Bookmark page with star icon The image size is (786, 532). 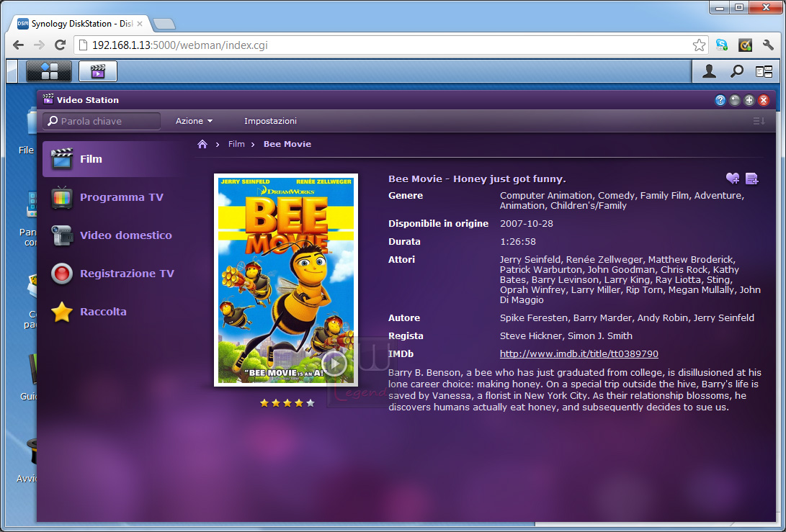pos(699,45)
